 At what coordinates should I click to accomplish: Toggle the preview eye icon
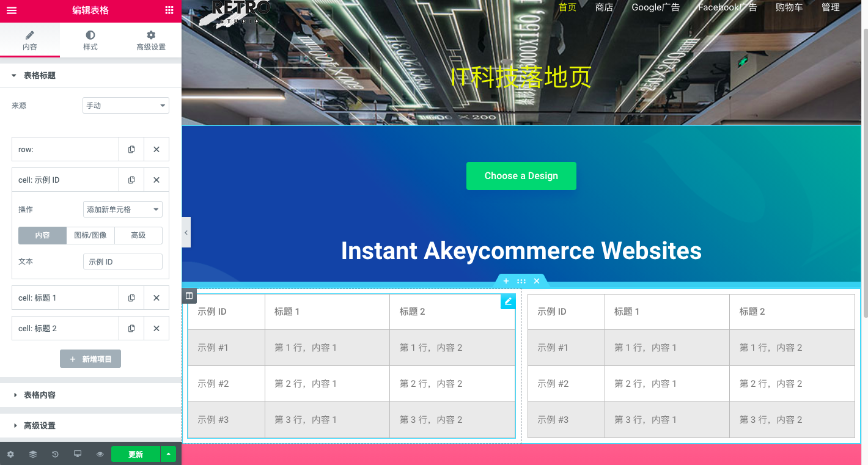(100, 455)
